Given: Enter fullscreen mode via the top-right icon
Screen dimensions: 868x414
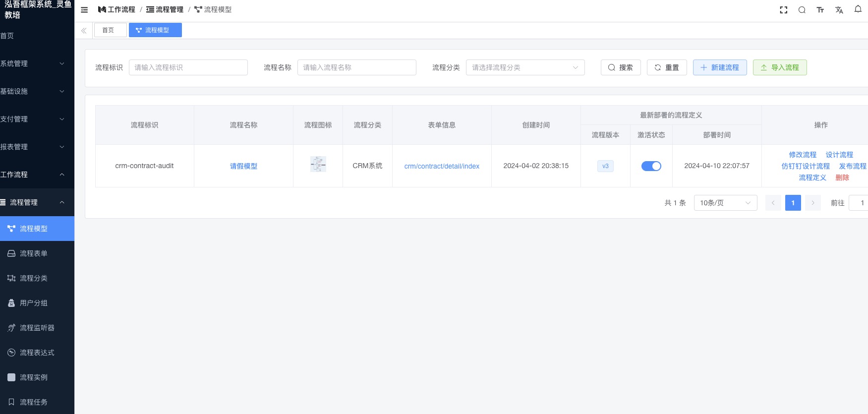Looking at the screenshot, I should [784, 10].
